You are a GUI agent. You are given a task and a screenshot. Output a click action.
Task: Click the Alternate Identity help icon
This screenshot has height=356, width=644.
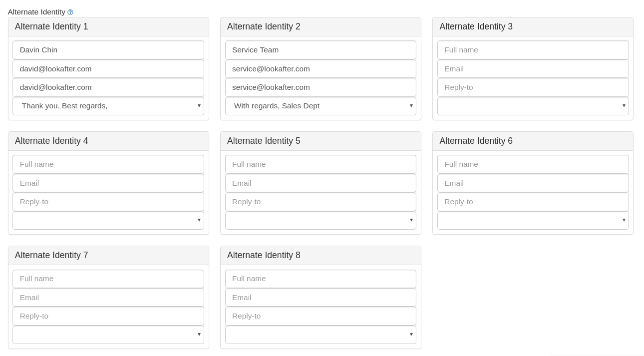(x=70, y=12)
